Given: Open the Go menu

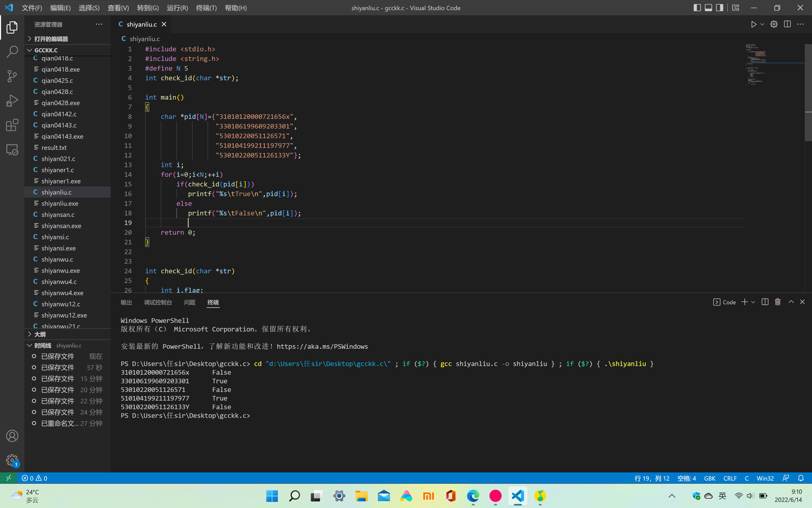Looking at the screenshot, I should pyautogui.click(x=148, y=8).
